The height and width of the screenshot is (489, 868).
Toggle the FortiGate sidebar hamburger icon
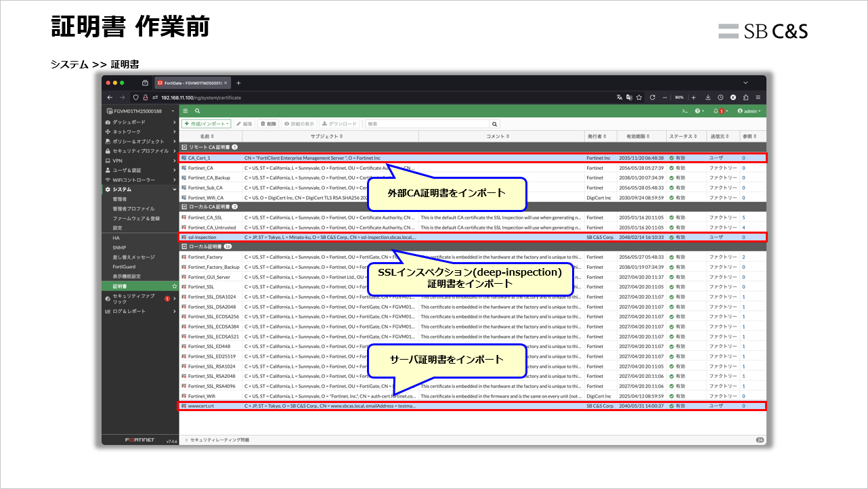tap(186, 110)
